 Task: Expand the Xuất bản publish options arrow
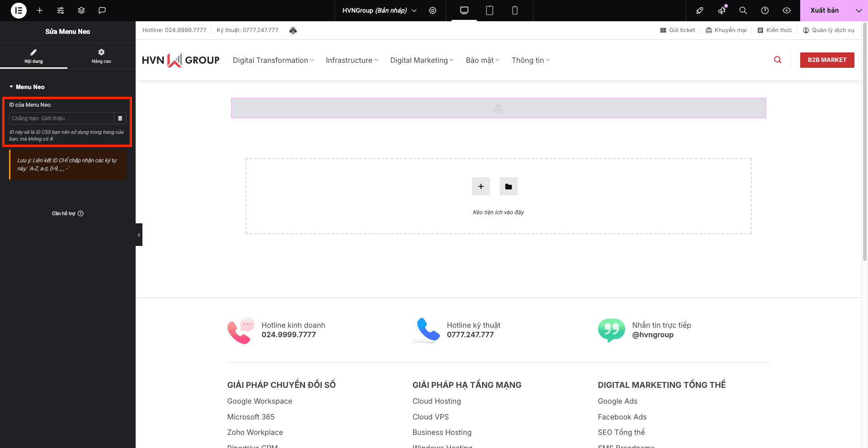(859, 10)
